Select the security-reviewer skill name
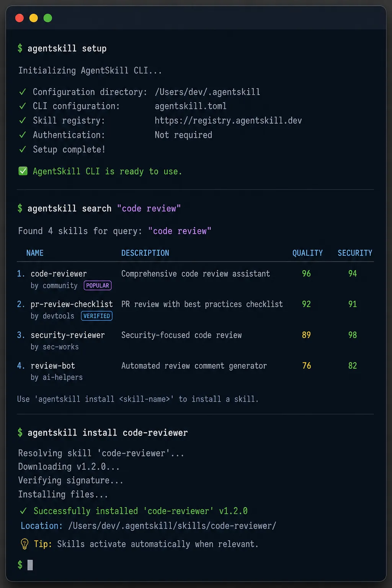392x588 pixels. click(x=68, y=335)
